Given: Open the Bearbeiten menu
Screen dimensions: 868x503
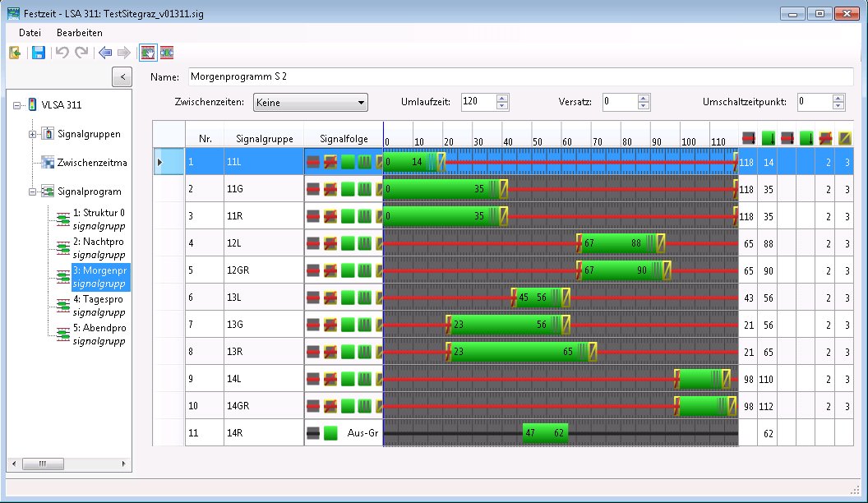Looking at the screenshot, I should tap(80, 33).
